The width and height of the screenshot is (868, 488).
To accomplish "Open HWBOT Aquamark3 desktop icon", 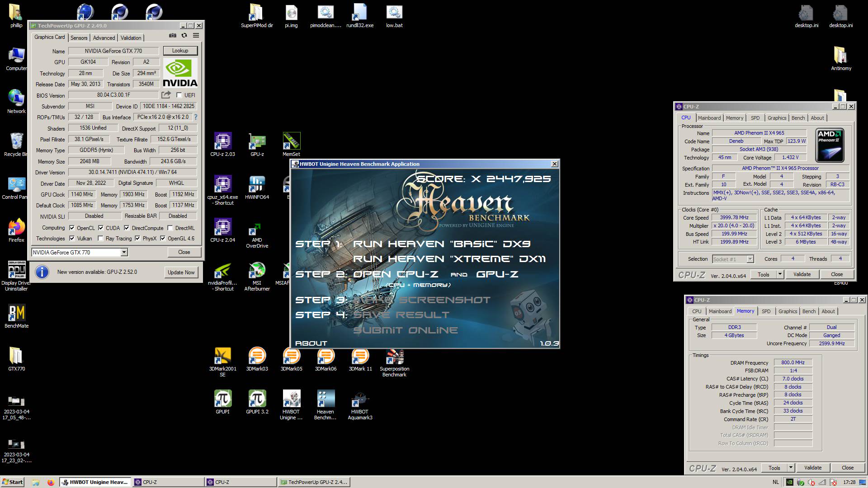I will [x=360, y=405].
